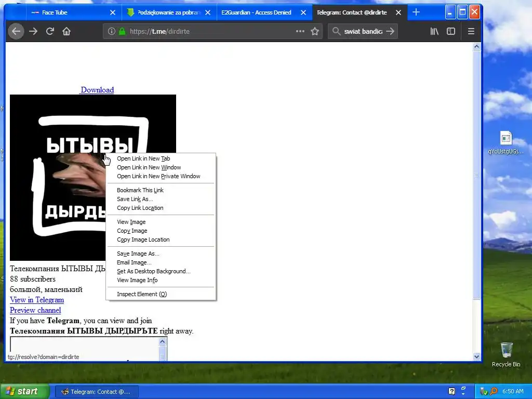
Task: Click the page scrollbar down arrow
Action: click(477, 356)
